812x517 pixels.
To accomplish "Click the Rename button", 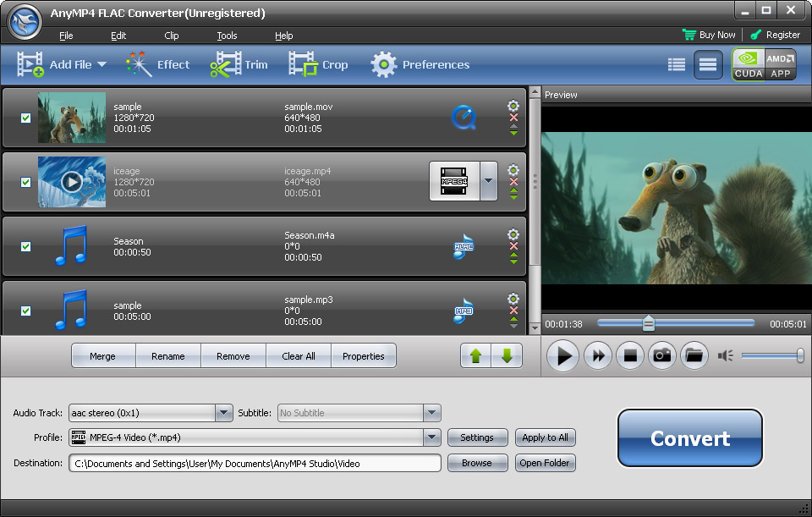I will (x=167, y=356).
